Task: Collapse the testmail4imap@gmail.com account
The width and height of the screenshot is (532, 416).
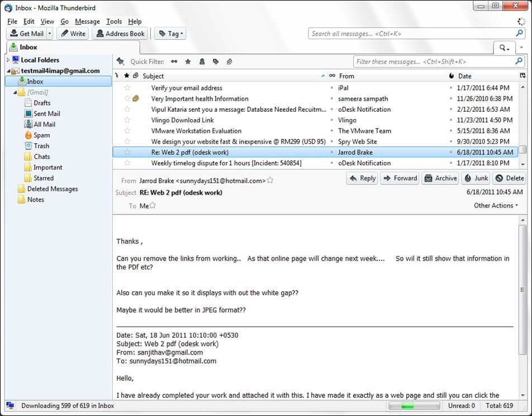Action: 8,70
